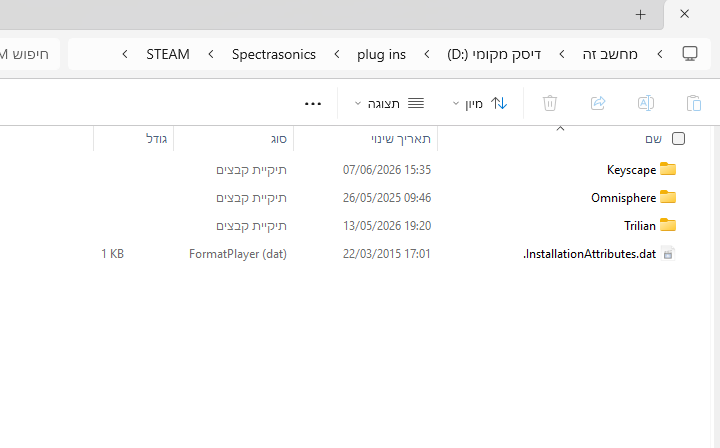Screen dimensions: 720x448
Task: Go to plug ins in the breadcrumb path
Action: point(381,55)
